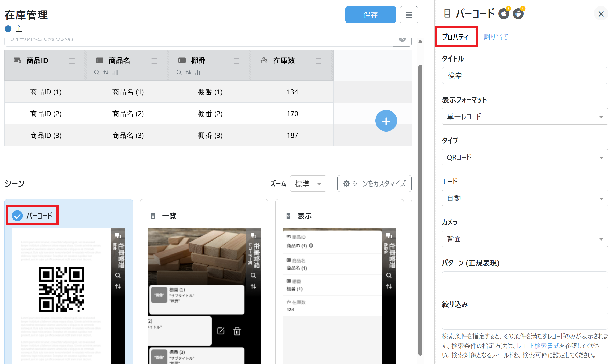Click the Android platform icon in header

(x=518, y=14)
